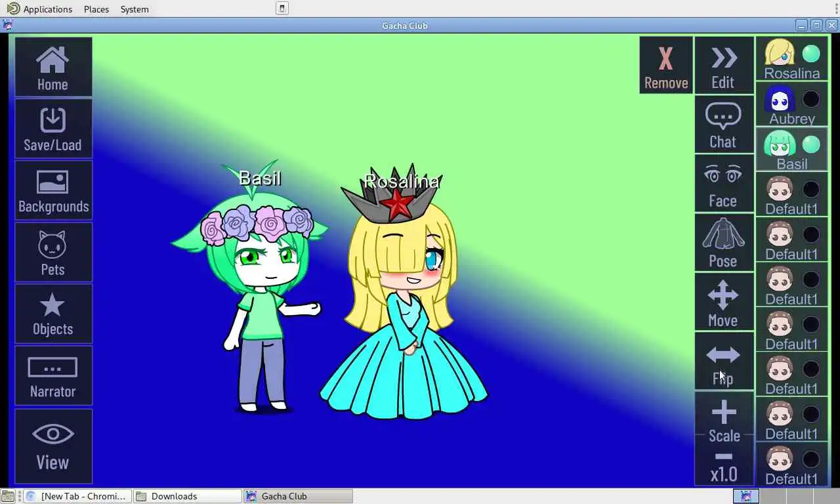Image resolution: width=840 pixels, height=504 pixels.
Task: Toggle Basil's green visibility dot
Action: [811, 144]
